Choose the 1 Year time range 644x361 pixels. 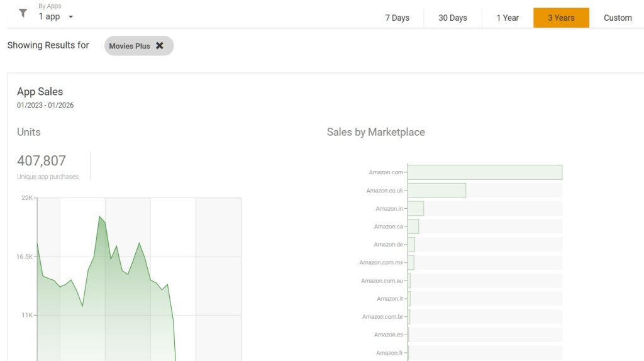point(507,18)
